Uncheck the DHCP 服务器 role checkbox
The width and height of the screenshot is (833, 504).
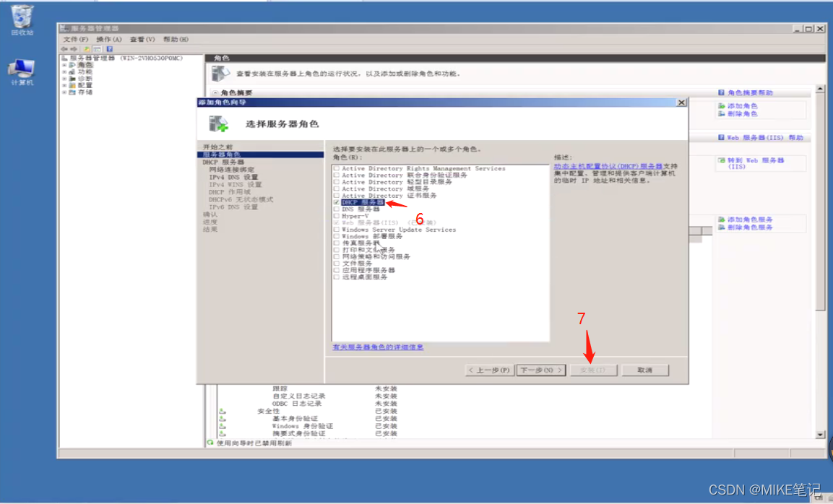coord(336,202)
